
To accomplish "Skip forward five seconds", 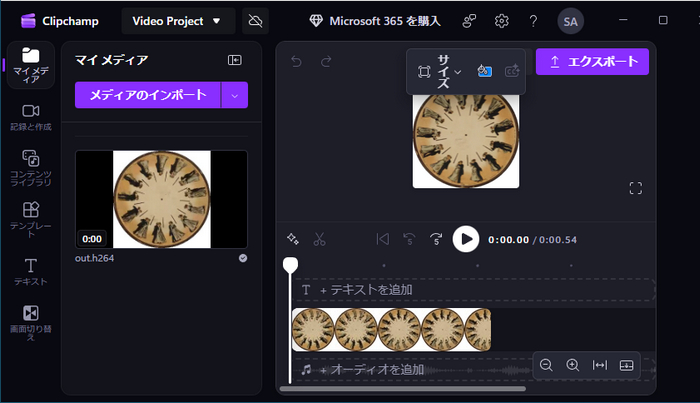I will [x=436, y=239].
